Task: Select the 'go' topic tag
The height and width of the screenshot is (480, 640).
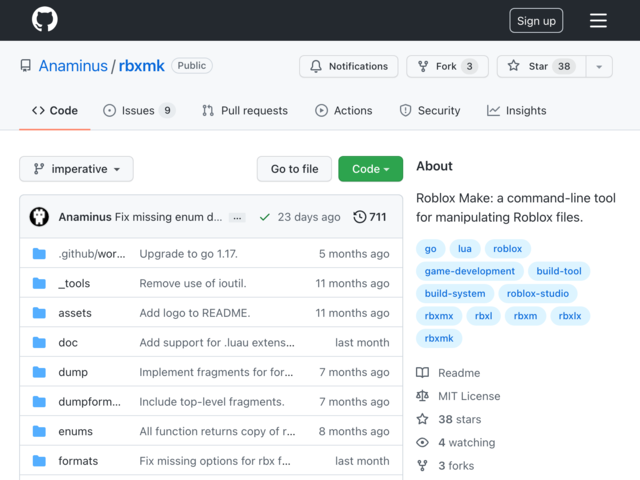Action: point(431,249)
